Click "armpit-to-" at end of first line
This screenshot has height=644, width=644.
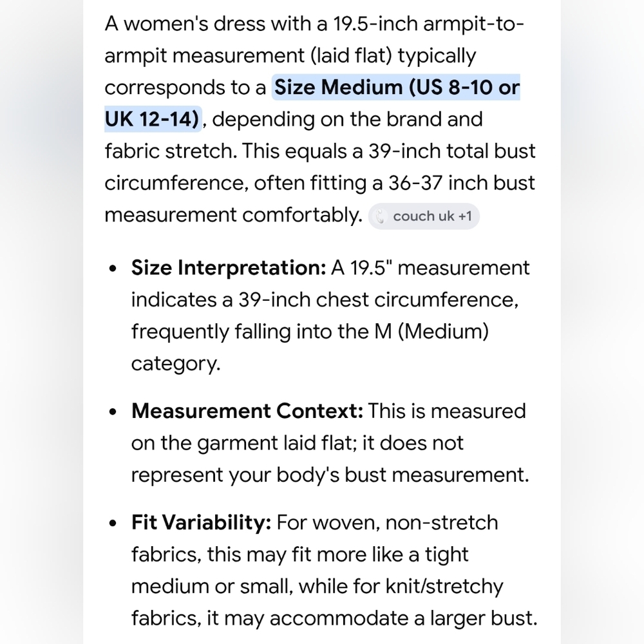point(473,24)
